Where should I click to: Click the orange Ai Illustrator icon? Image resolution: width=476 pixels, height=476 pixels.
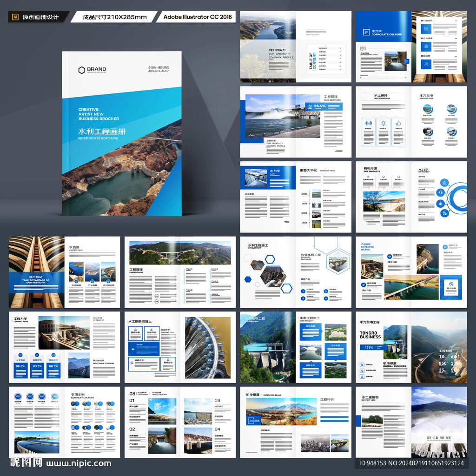tap(15, 17)
